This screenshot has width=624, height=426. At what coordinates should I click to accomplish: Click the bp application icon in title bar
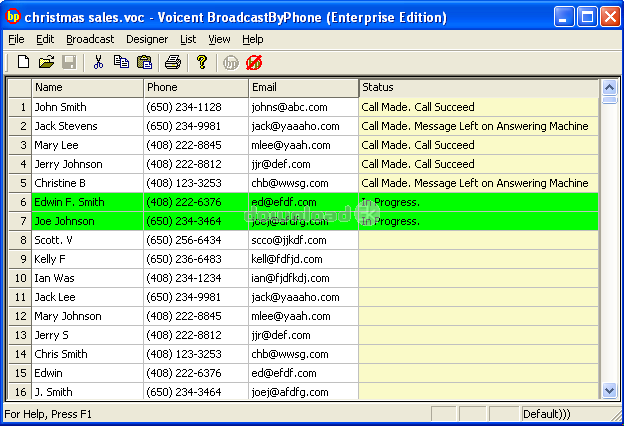click(x=13, y=17)
